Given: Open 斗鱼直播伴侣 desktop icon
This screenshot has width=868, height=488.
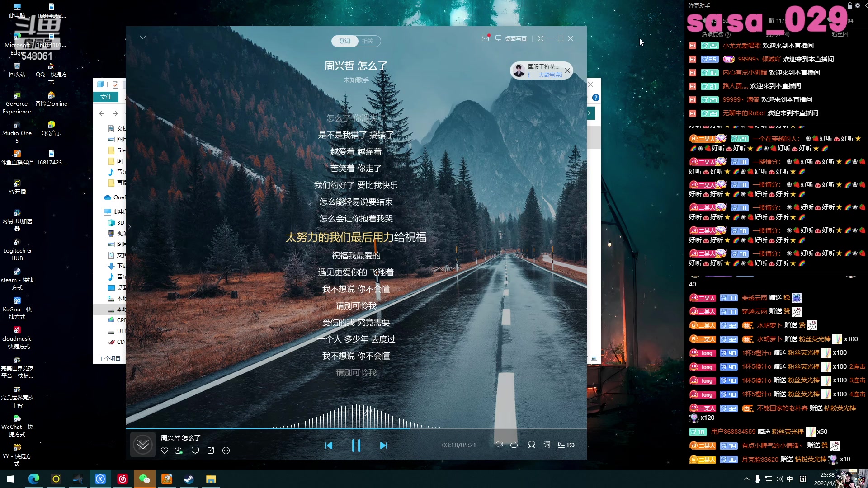Looking at the screenshot, I should [17, 158].
